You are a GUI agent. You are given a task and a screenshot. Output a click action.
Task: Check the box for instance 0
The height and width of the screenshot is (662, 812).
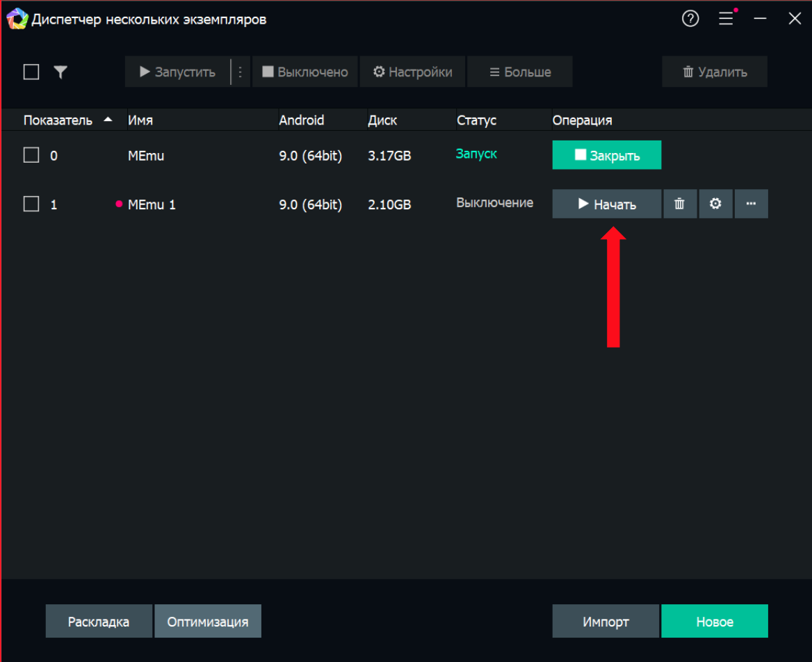(x=31, y=155)
